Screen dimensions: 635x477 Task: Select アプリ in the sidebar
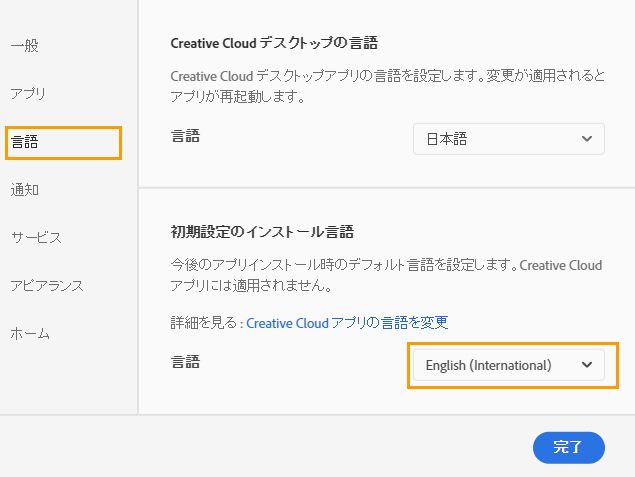pos(28,94)
